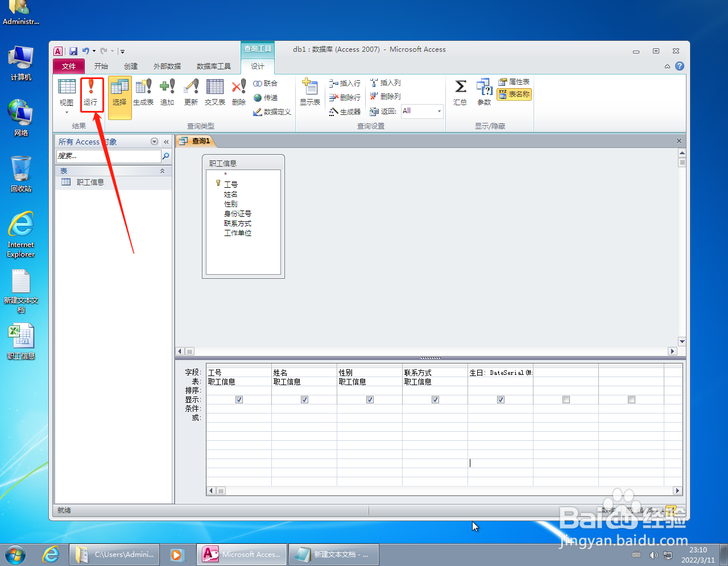Open the undo history dropdown arrow

(94, 51)
